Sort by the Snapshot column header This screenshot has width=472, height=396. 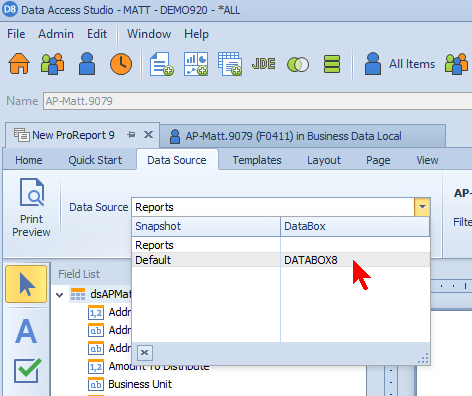(x=206, y=226)
